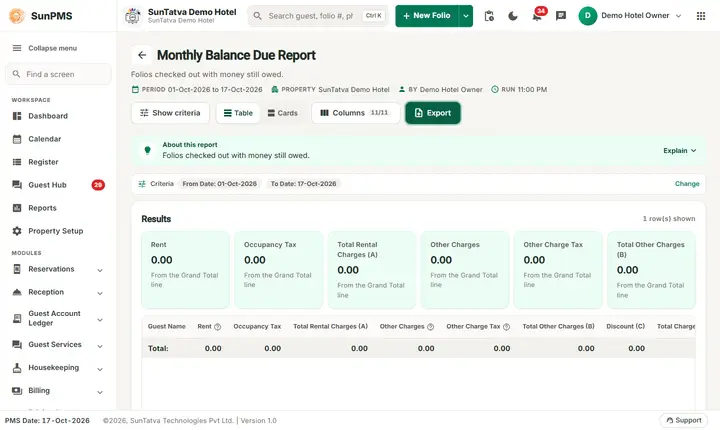Switch to Cards view
Image resolution: width=720 pixels, height=430 pixels.
(283, 113)
